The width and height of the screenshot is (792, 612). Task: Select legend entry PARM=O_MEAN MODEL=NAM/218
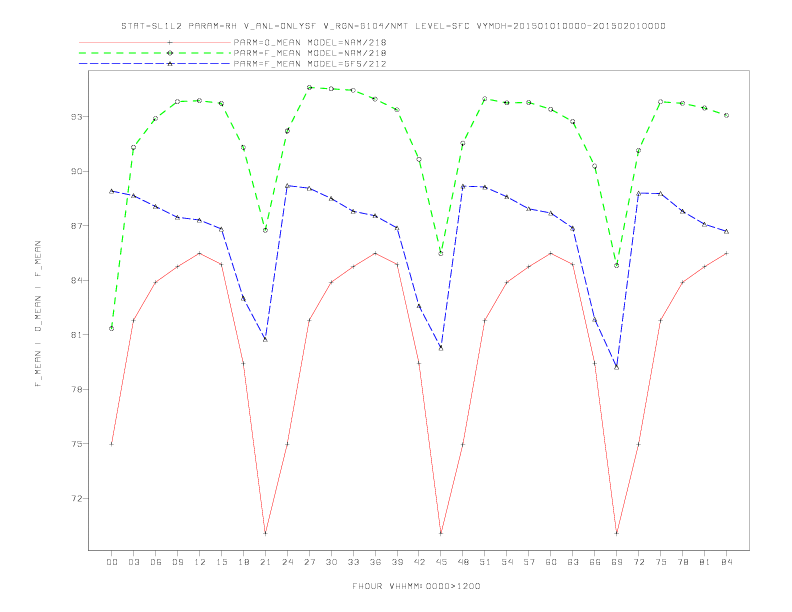(310, 42)
